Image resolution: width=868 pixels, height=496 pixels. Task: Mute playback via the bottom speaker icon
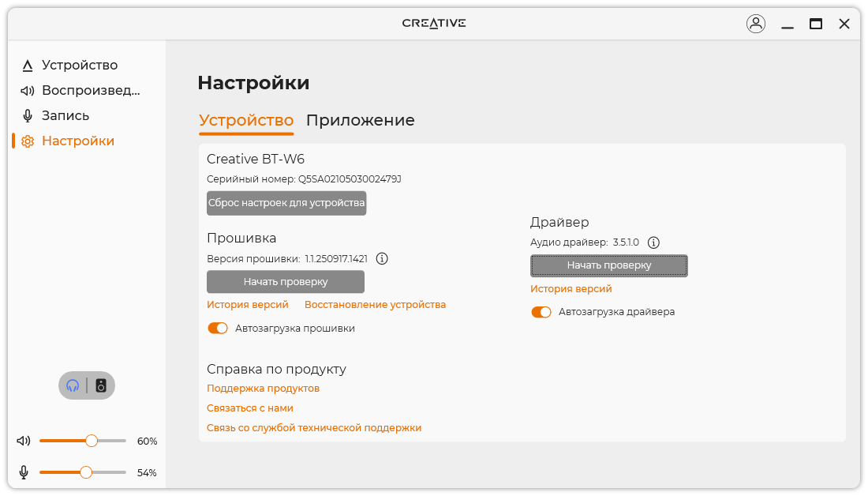(x=24, y=441)
